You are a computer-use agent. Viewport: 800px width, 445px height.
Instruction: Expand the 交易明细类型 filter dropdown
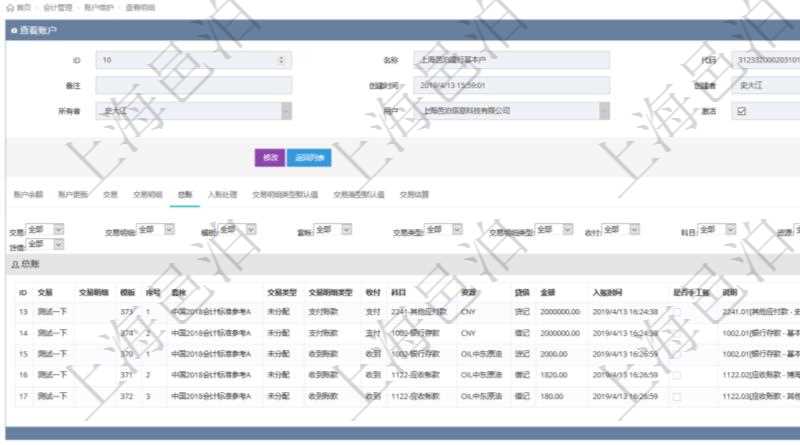click(x=568, y=230)
